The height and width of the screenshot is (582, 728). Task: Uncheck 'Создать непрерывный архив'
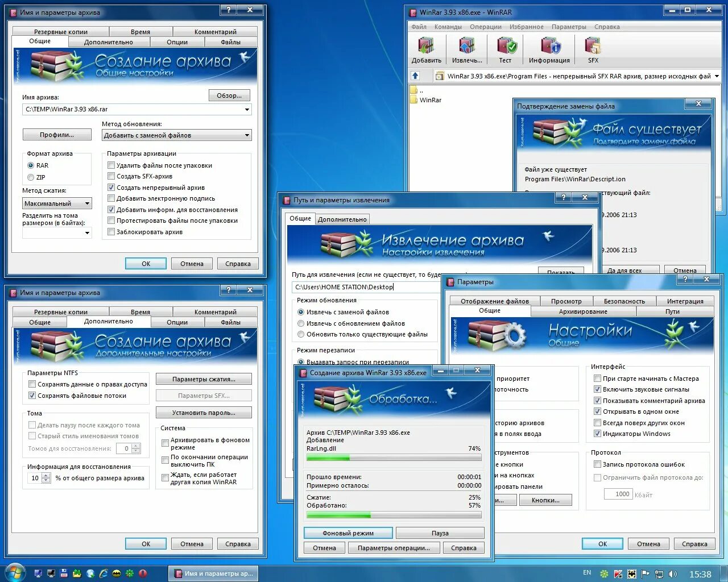pyautogui.click(x=111, y=188)
